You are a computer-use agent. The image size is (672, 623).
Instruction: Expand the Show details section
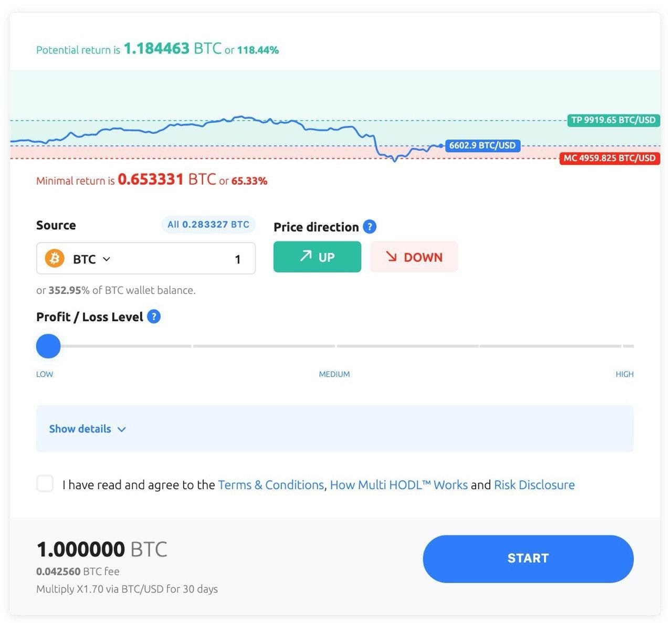click(335, 428)
